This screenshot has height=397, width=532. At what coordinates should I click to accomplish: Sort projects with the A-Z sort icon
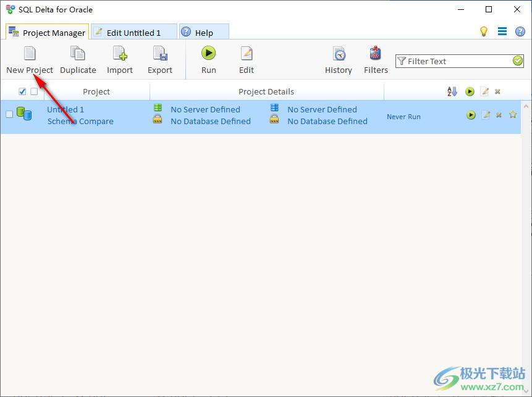pyautogui.click(x=452, y=91)
